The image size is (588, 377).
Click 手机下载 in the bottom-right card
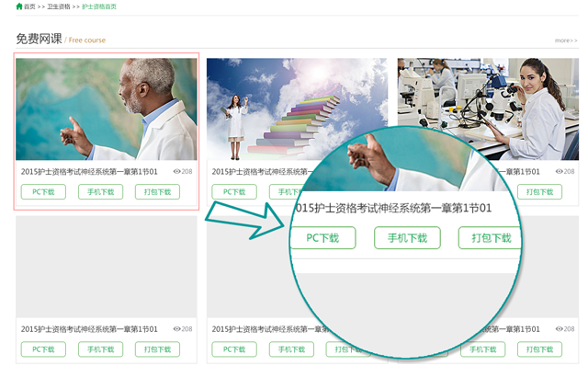(x=483, y=349)
